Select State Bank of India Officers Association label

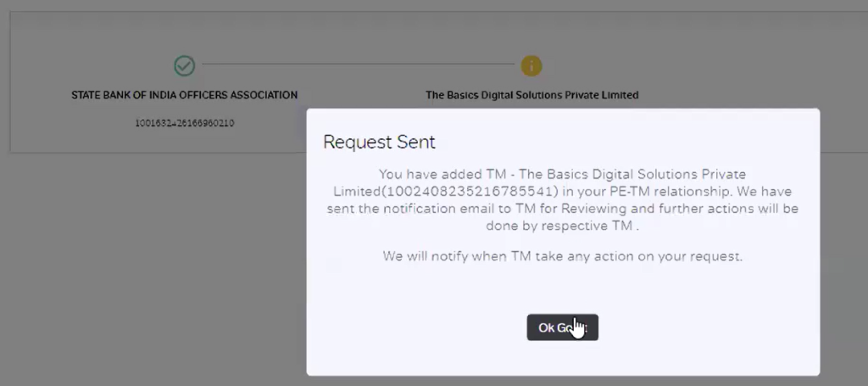(x=184, y=95)
